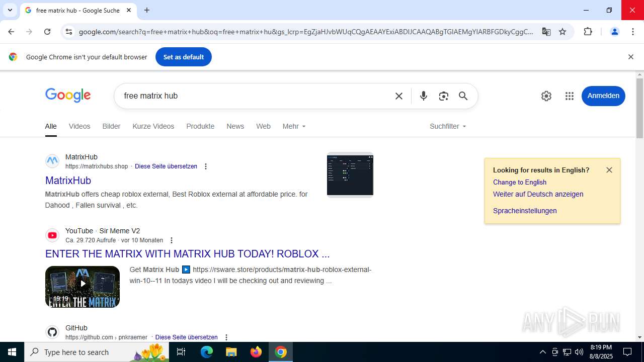Click the MatrixHub result thumbnail

point(350,175)
